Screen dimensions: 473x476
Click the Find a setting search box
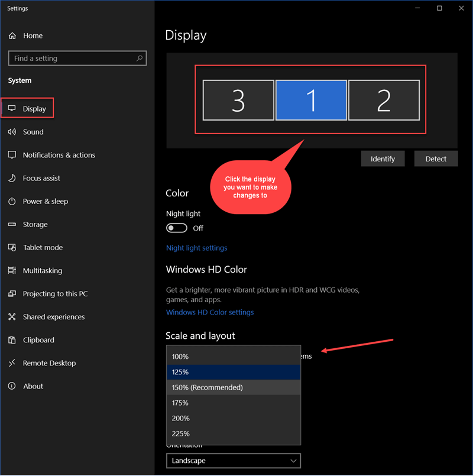click(77, 58)
